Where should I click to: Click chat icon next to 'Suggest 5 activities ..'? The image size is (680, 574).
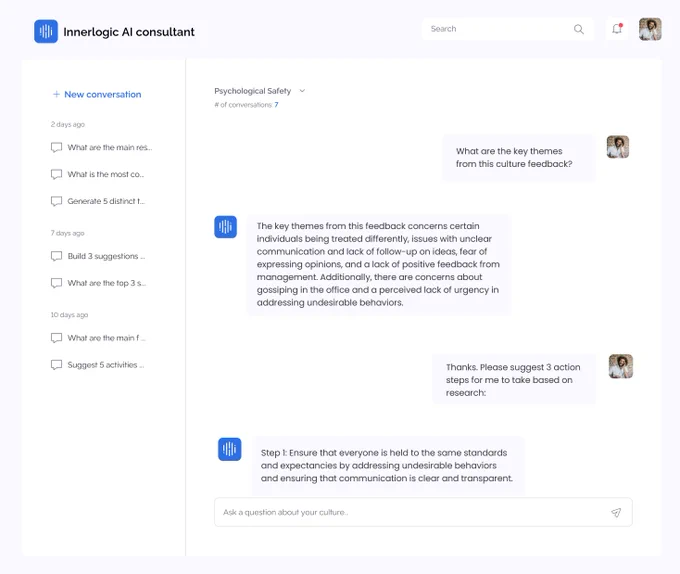[x=56, y=365]
